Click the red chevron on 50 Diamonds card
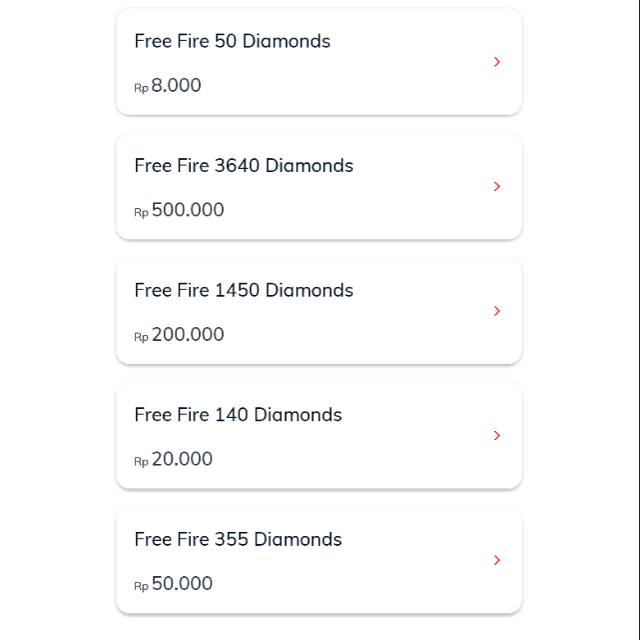Image resolution: width=640 pixels, height=640 pixels. (x=497, y=62)
